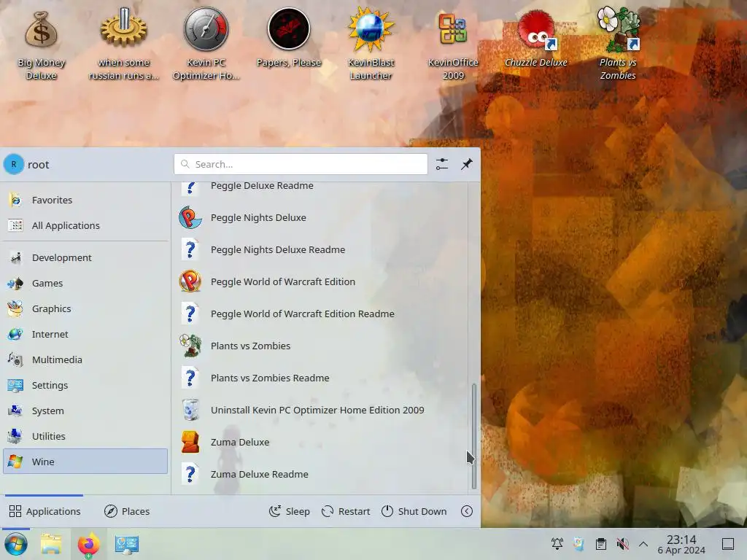Select All Applications category
This screenshot has width=747, height=560.
point(85,226)
